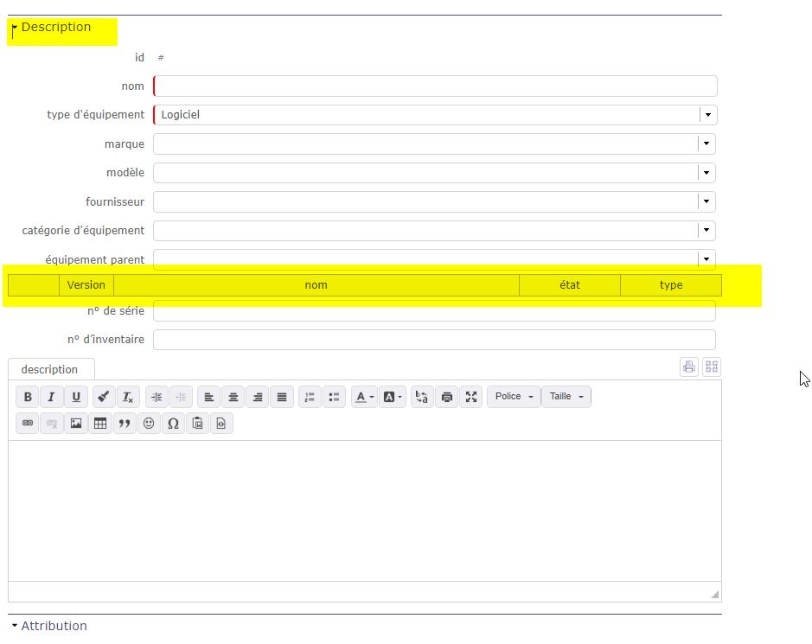This screenshot has height=644, width=812.
Task: Print the description field using top-right printer
Action: pos(689,367)
